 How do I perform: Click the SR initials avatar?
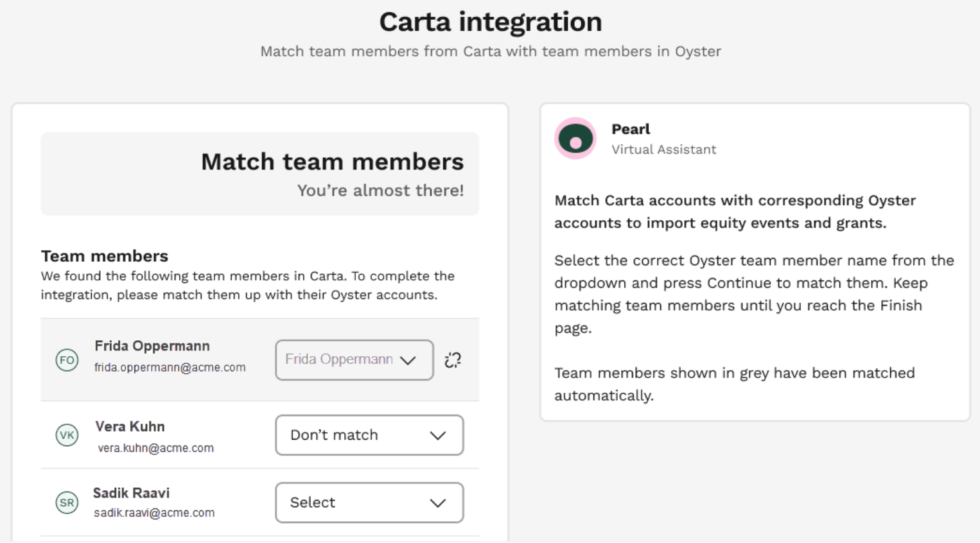[x=67, y=503]
